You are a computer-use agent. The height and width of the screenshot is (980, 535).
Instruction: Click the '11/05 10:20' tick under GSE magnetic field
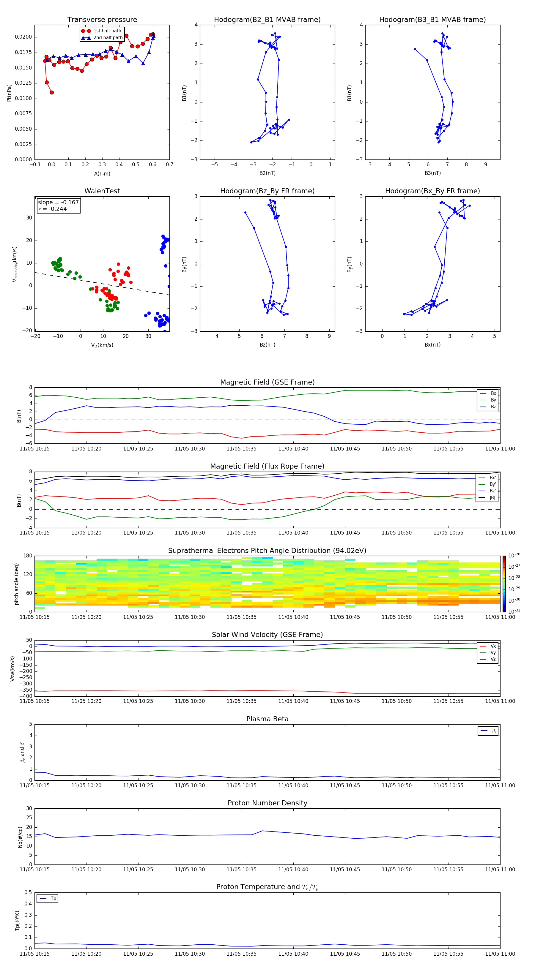click(86, 448)
